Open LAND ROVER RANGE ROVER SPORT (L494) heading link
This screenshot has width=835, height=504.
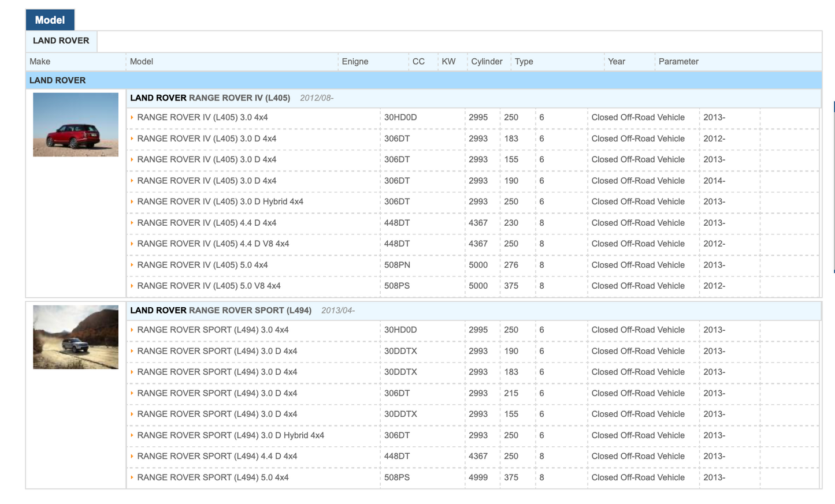coord(221,311)
